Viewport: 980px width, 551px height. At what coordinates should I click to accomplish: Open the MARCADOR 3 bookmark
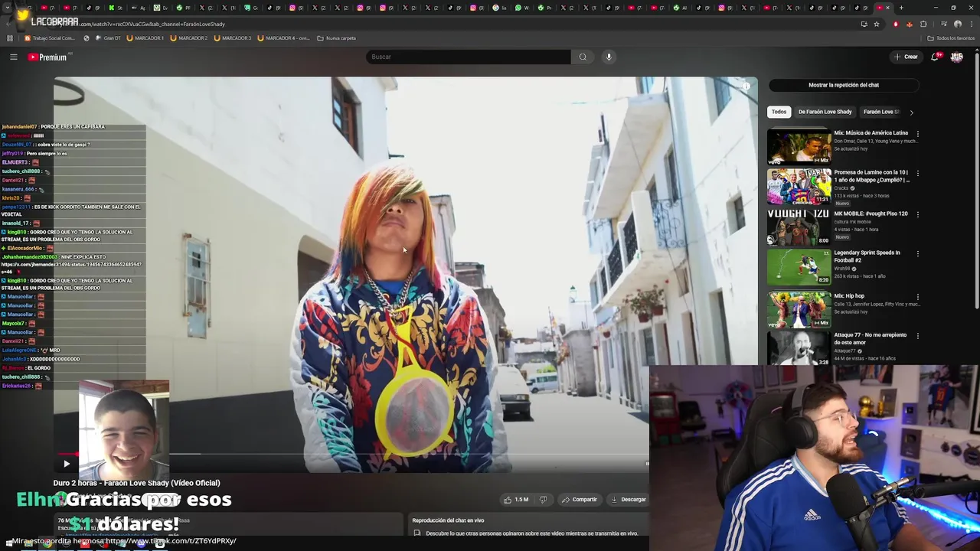(x=233, y=37)
